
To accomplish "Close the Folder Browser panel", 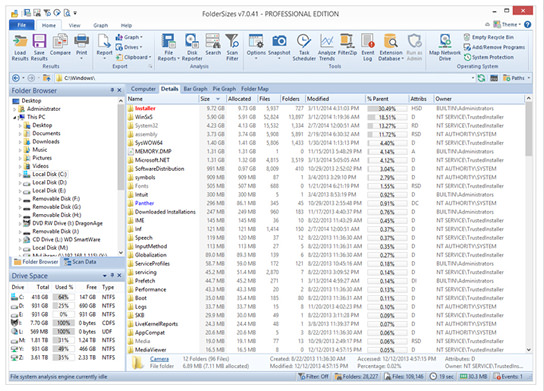I will 119,90.
